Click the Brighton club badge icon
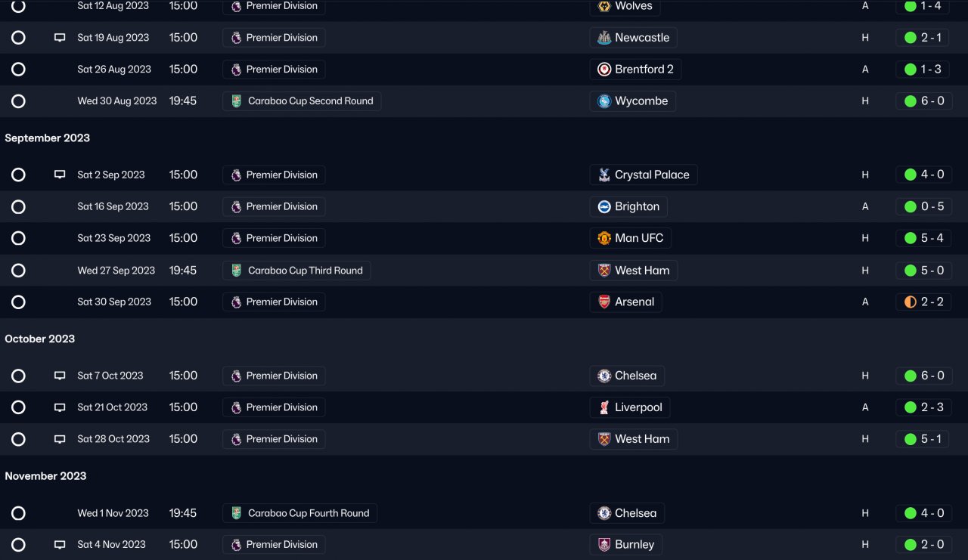The image size is (968, 560). (x=604, y=207)
